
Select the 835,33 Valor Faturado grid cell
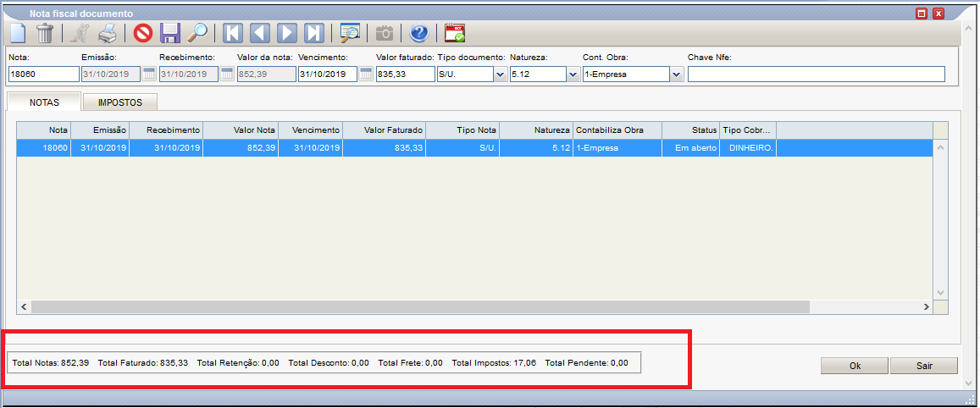[385, 148]
